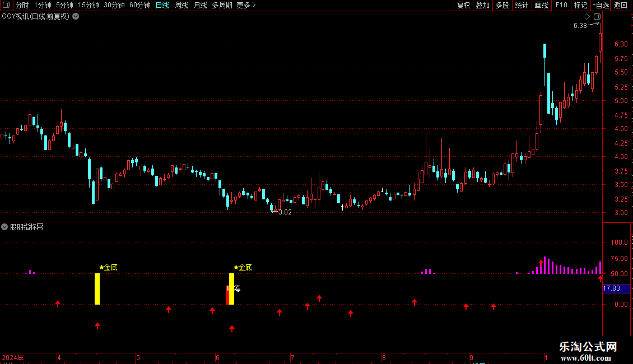This screenshot has width=633, height=364.
Task: Open F10 company information
Action: 561,5
